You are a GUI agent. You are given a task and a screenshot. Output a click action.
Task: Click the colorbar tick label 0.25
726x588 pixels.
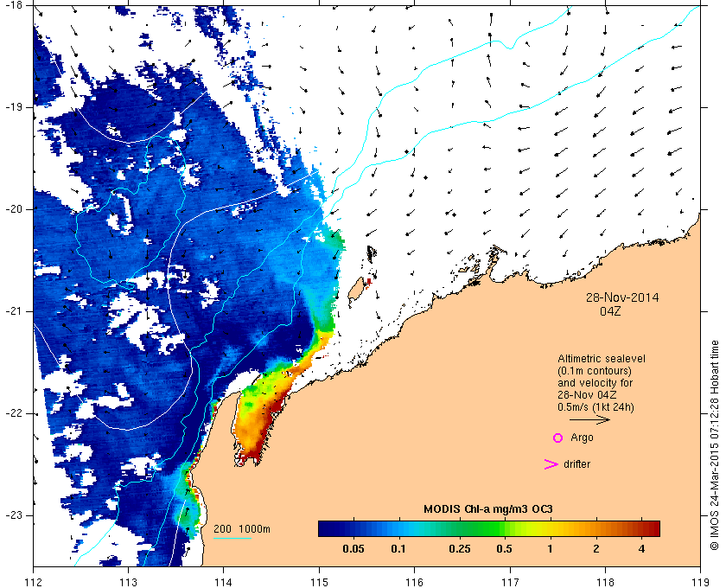coord(459,549)
